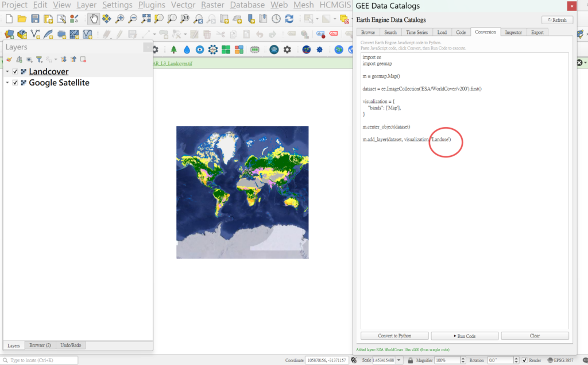
Task: Click the Run Code button
Action: tap(465, 336)
